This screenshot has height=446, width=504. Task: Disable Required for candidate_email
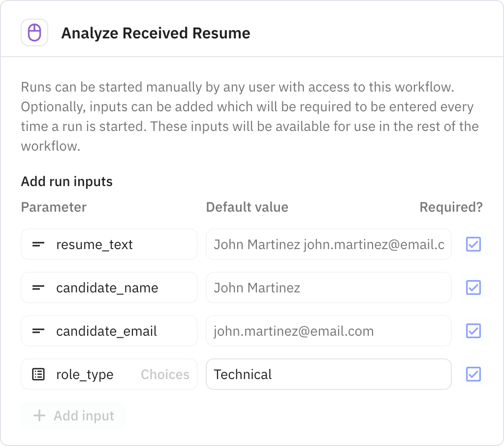coord(473,331)
